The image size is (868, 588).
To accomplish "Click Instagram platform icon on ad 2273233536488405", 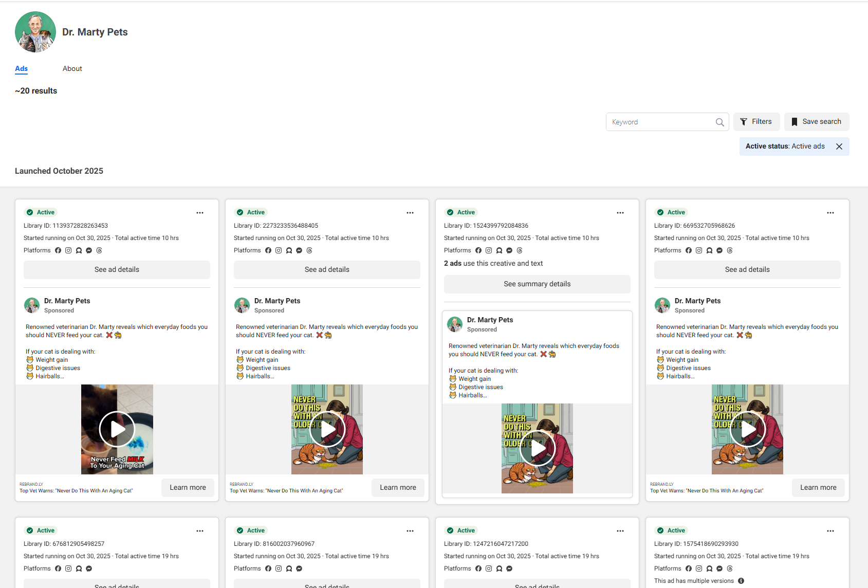I will coord(279,251).
